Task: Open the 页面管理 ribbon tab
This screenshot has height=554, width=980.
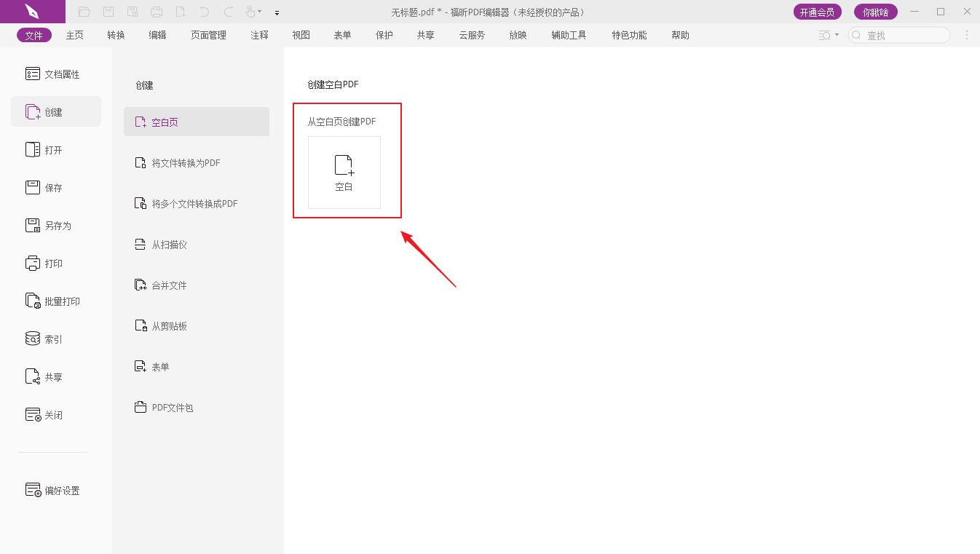Action: (208, 35)
